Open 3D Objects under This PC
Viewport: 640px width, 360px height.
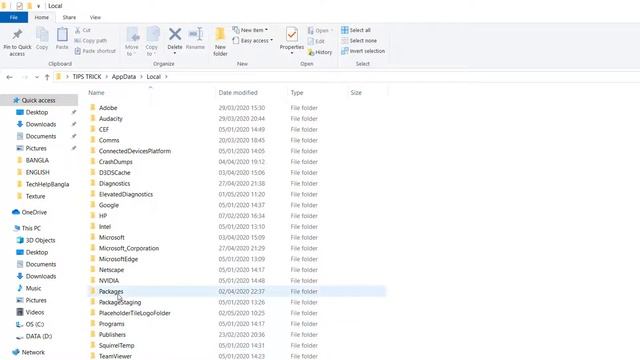point(40,240)
